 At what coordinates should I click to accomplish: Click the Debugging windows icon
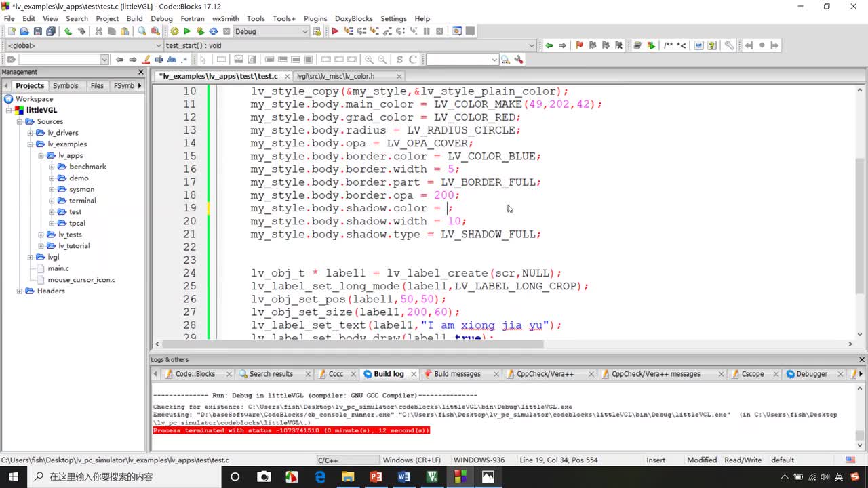(x=457, y=31)
